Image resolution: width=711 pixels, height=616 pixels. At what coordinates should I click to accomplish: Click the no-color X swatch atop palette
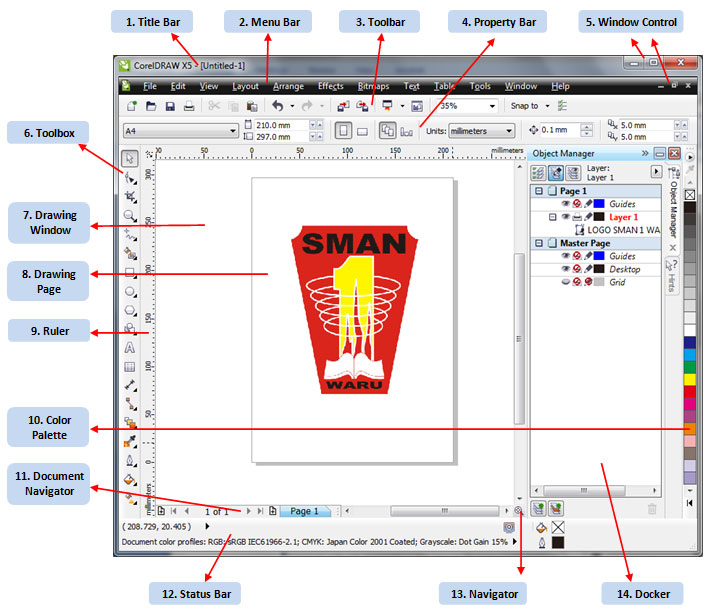pos(690,195)
